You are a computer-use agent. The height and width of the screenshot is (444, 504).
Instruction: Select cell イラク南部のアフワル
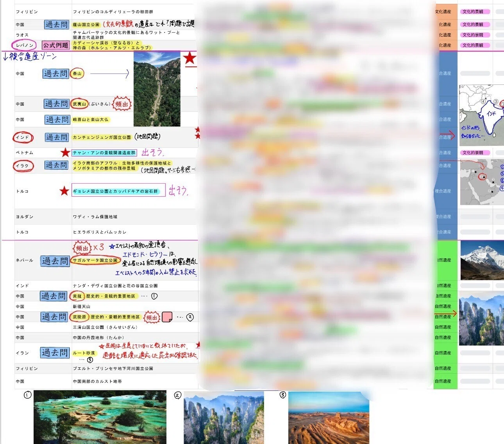[x=122, y=165]
